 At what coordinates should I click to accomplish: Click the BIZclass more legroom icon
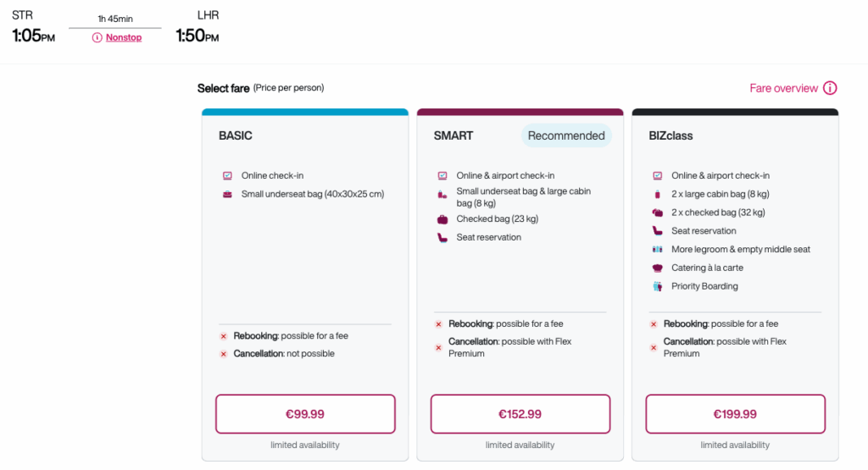658,249
